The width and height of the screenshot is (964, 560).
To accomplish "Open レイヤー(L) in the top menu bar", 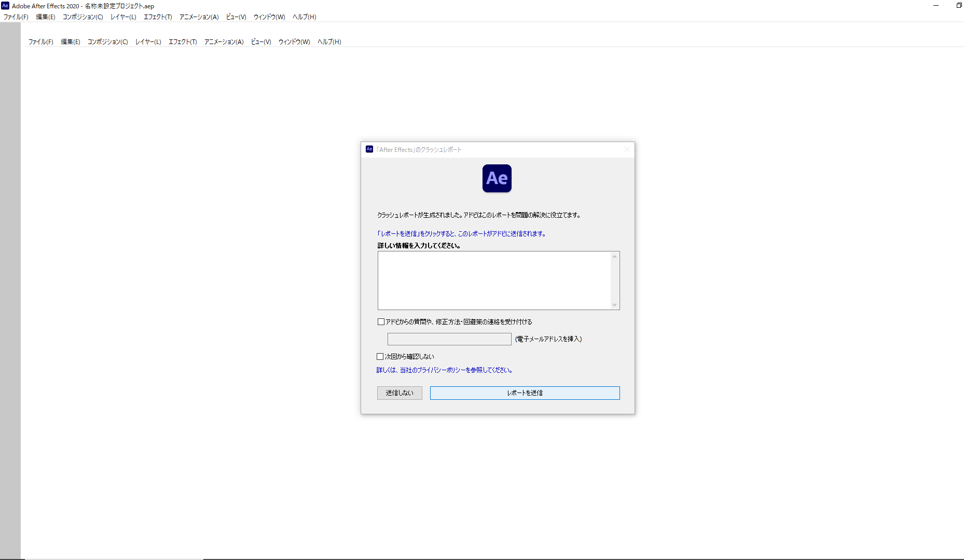I will point(123,17).
